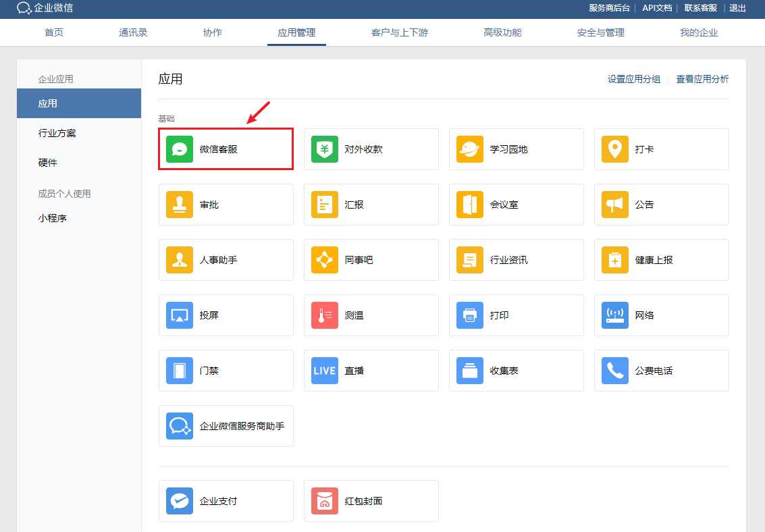Open the 学习园地 planet icon
The image size is (765, 532).
click(x=470, y=149)
